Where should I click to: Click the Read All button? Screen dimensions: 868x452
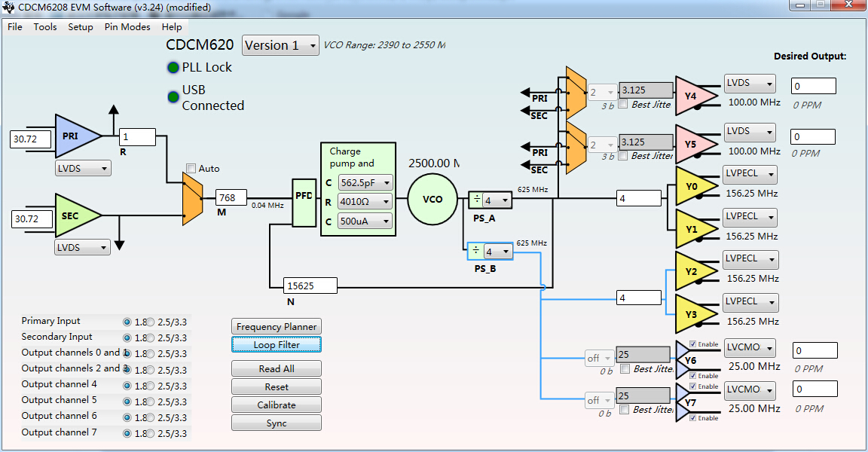coord(277,368)
